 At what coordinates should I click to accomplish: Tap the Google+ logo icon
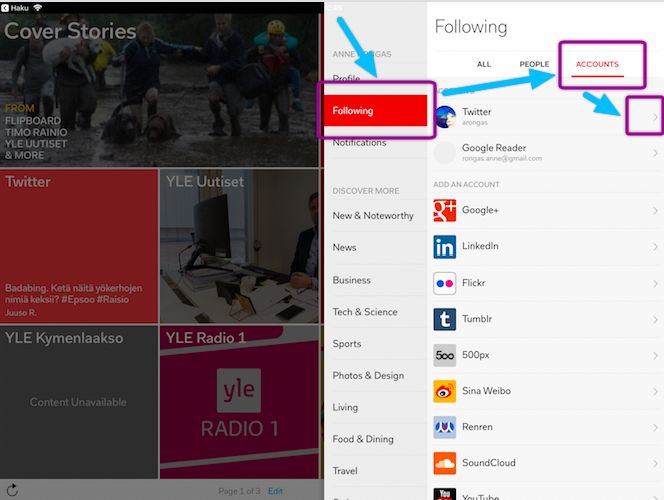point(445,210)
